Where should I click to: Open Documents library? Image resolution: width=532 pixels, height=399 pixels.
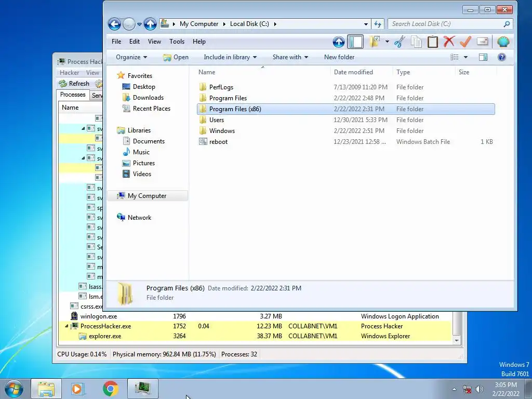(149, 141)
